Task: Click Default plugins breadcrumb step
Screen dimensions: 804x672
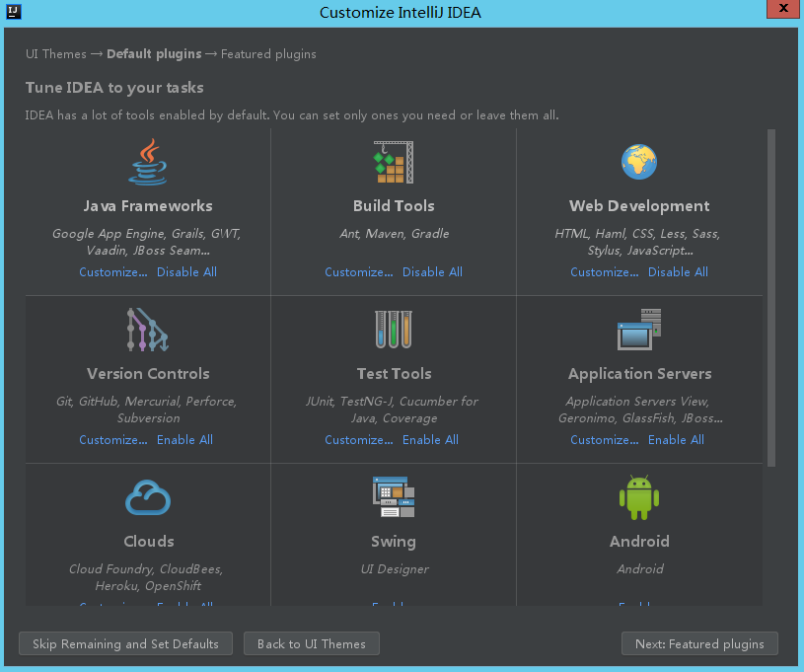Action: coord(154,54)
